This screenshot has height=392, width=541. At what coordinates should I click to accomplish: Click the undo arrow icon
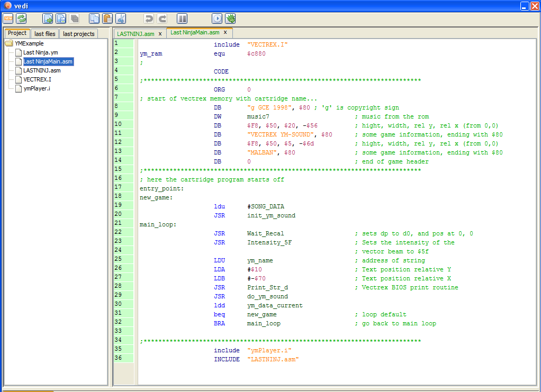tap(149, 19)
